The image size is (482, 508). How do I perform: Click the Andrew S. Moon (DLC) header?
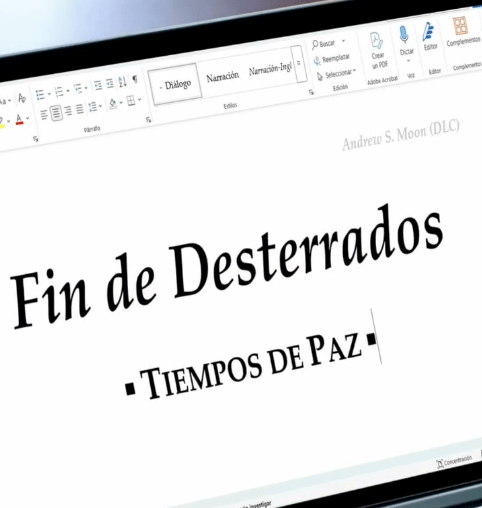click(401, 135)
